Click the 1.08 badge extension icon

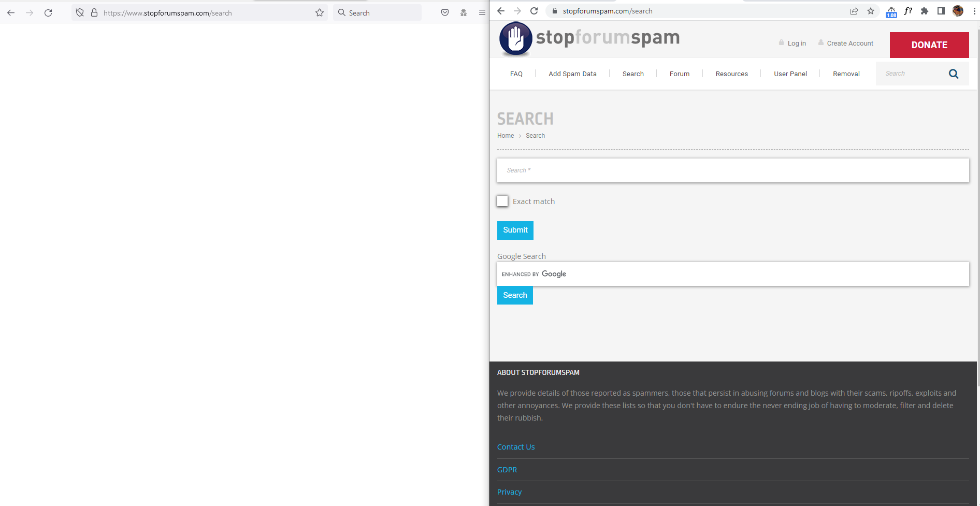click(x=891, y=12)
